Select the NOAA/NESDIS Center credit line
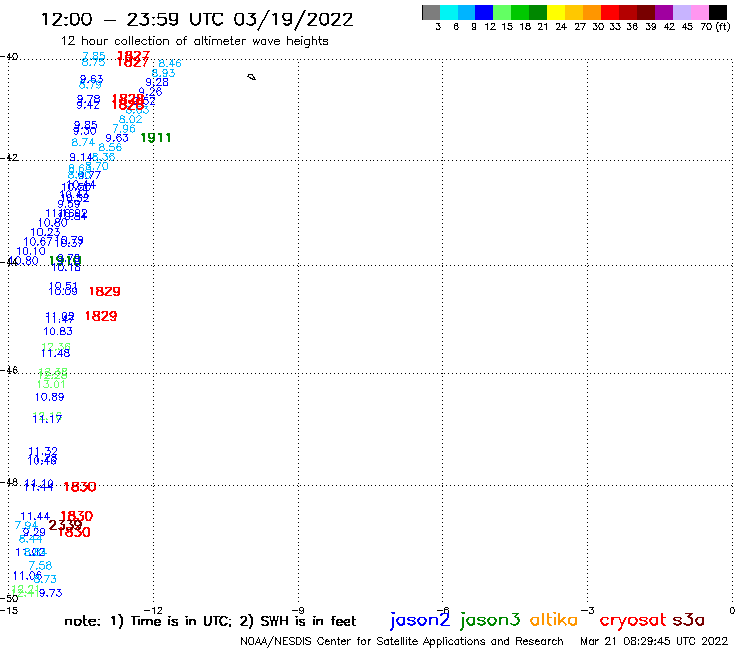The height and width of the screenshot is (650, 740). [x=402, y=641]
